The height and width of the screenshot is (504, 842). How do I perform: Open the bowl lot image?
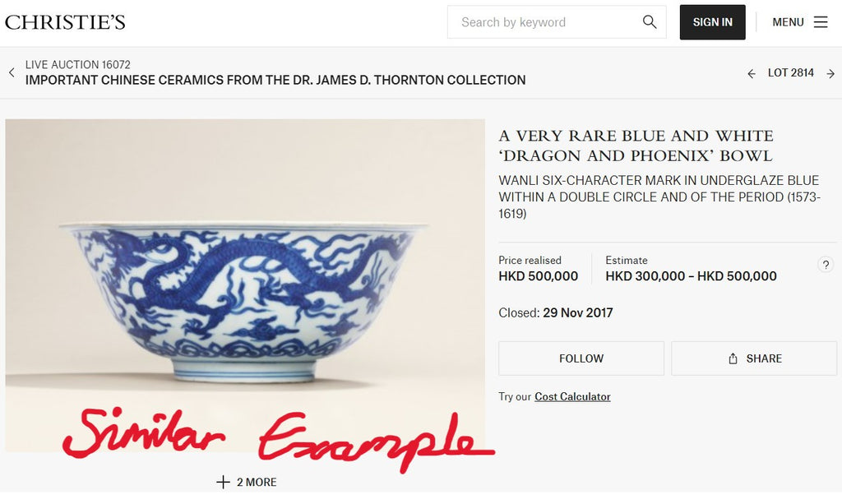click(x=245, y=285)
